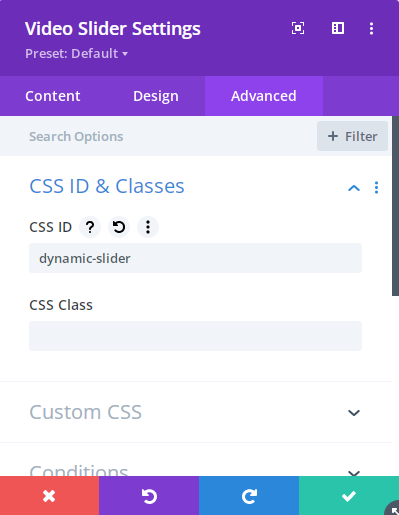Open the header three-dot options menu
This screenshot has width=399, height=515.
coord(371,28)
